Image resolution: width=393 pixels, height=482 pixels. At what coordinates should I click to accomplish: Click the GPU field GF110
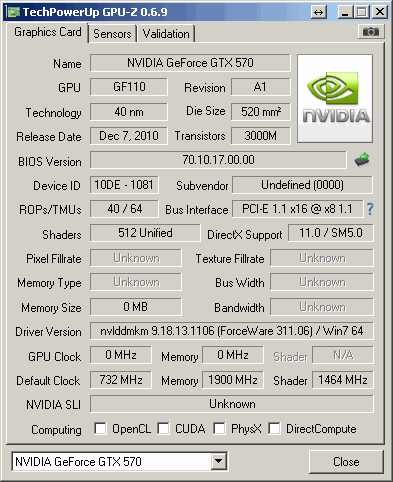(129, 87)
